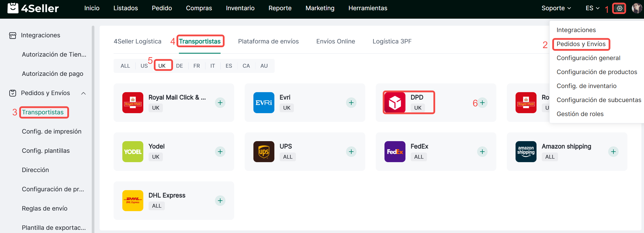The width and height of the screenshot is (644, 233).
Task: Filter carriers by DE country
Action: click(179, 66)
